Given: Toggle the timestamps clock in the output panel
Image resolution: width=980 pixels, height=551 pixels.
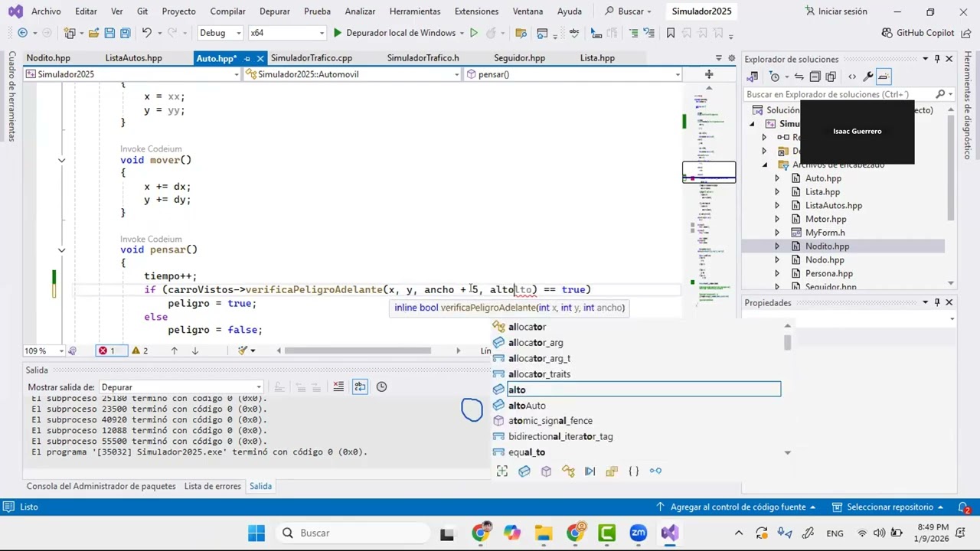Looking at the screenshot, I should point(381,386).
